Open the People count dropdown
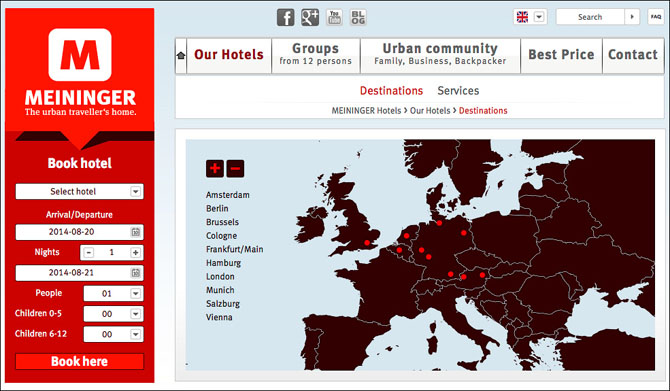670x391 pixels. tap(113, 294)
